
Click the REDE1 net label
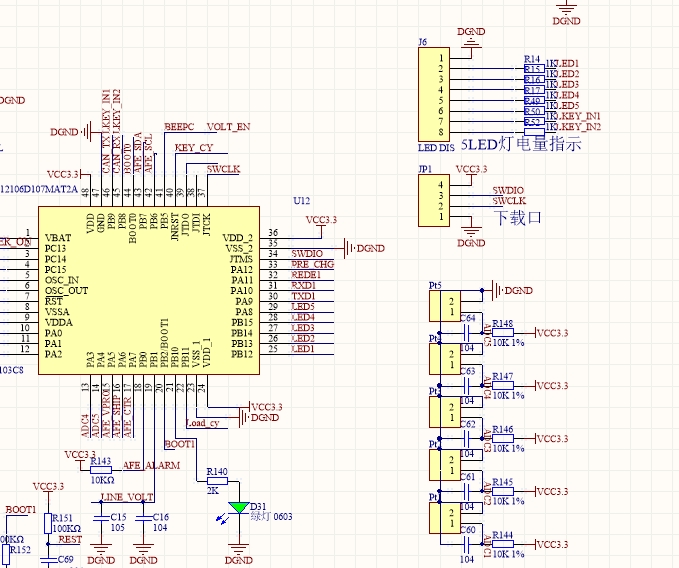(x=306, y=274)
